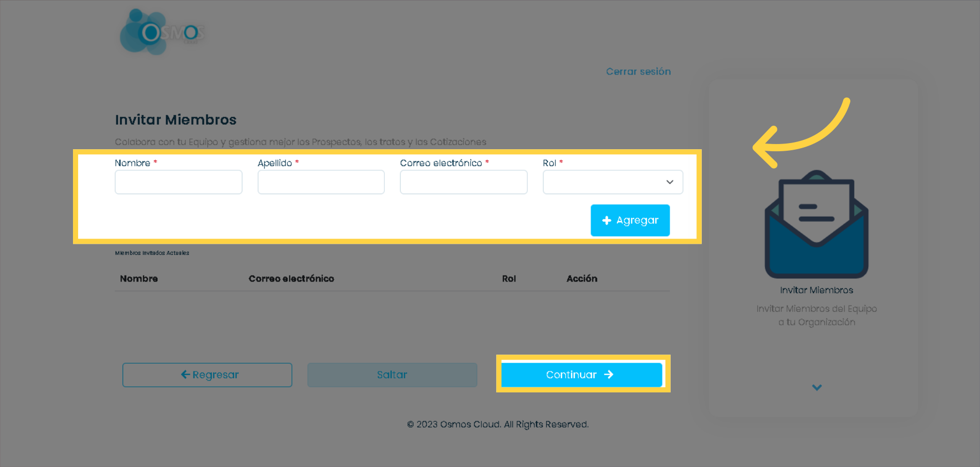Click the Agregar button
980x467 pixels.
(x=630, y=220)
